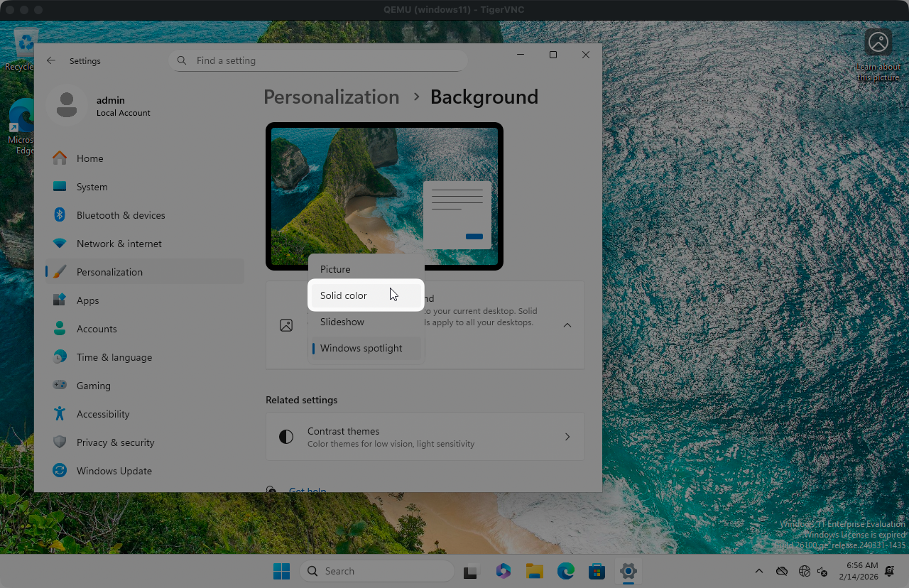Open Network & internet settings
Image resolution: width=909 pixels, height=588 pixels.
point(119,244)
